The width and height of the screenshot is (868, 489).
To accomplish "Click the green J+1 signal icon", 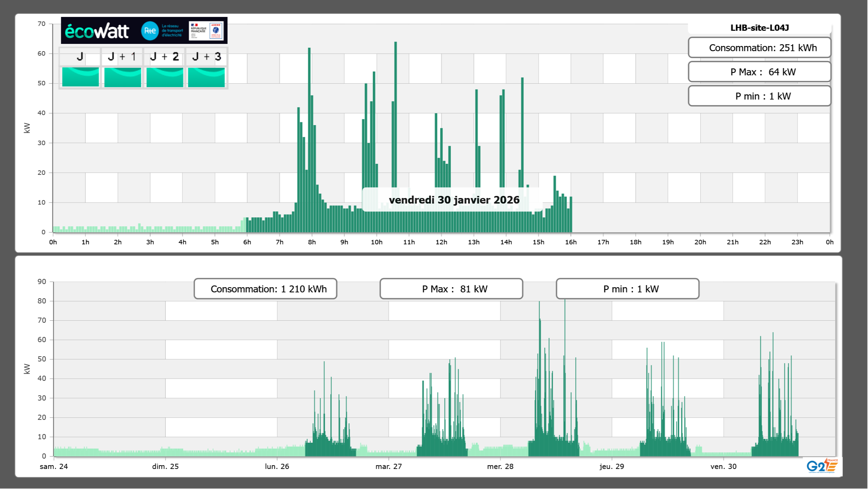I will tap(122, 77).
